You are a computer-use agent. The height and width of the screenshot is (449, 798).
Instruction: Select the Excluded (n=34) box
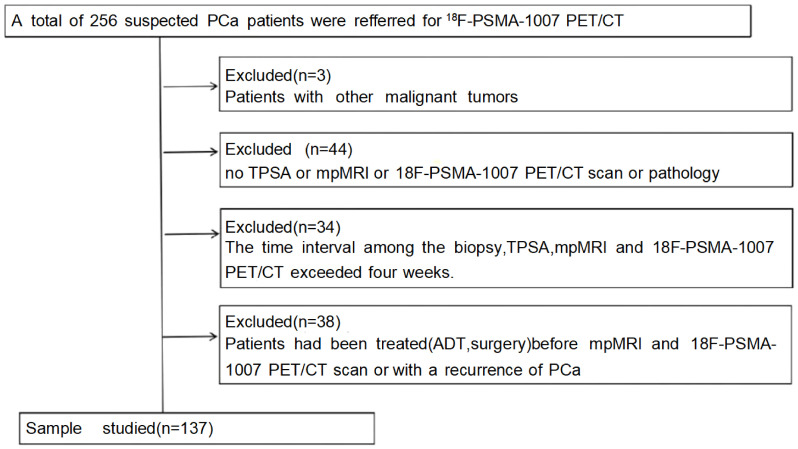point(506,248)
